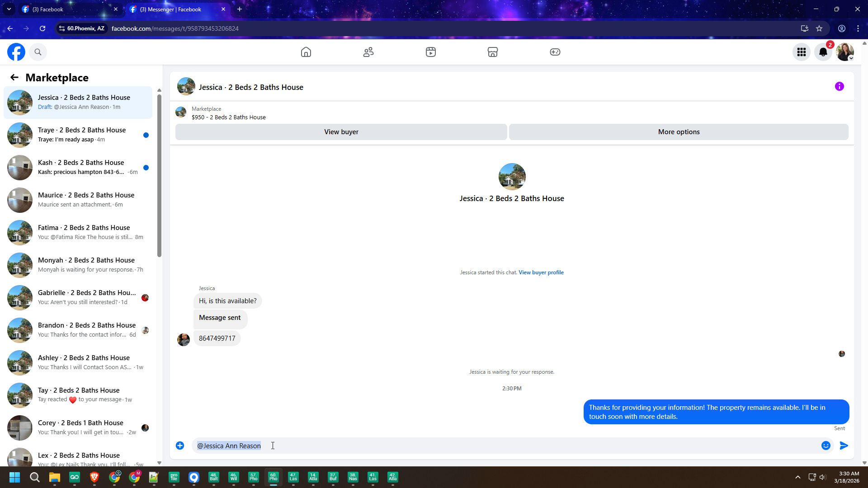Click back arrow next to Marketplace
This screenshot has height=488, width=868.
click(x=14, y=78)
